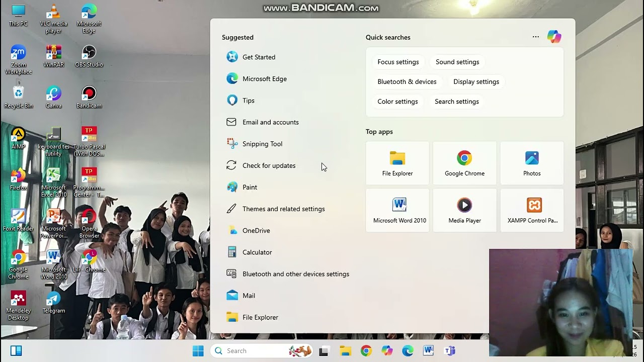
Task: Open Bandicam desktop shortcut
Action: [89, 98]
